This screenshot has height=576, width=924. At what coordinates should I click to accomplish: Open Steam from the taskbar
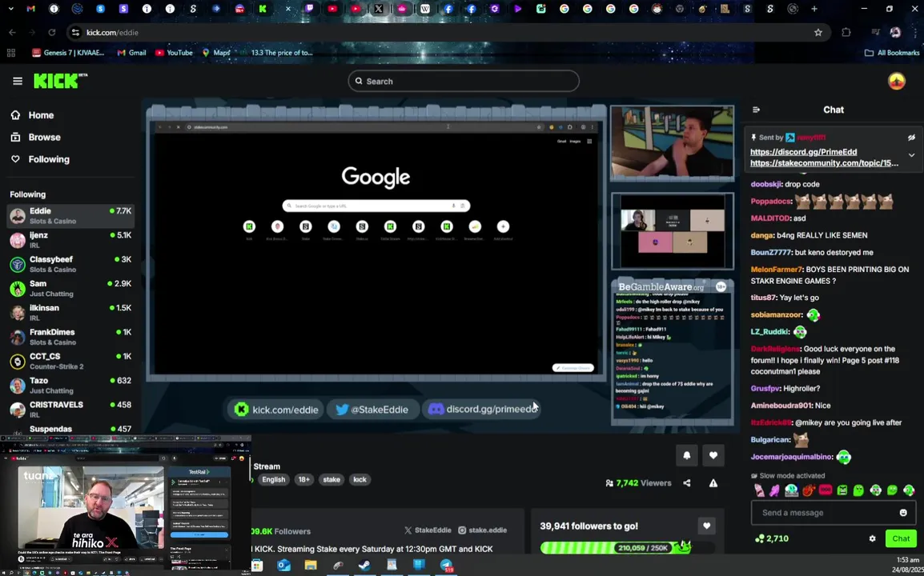(365, 566)
